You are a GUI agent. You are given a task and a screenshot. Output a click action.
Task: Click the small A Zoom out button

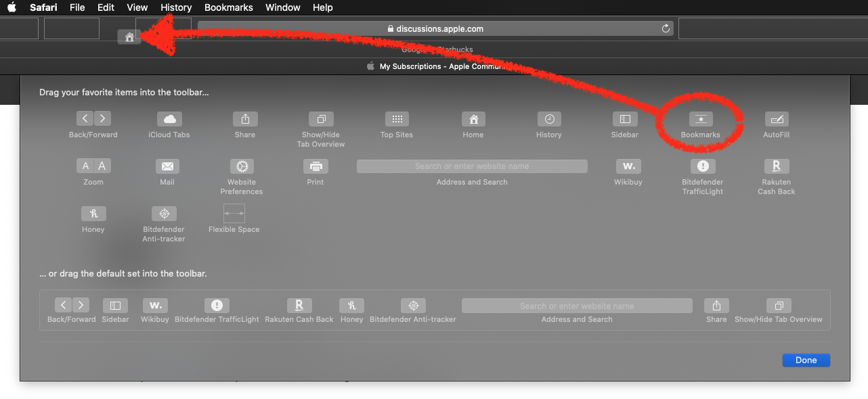[x=85, y=166]
